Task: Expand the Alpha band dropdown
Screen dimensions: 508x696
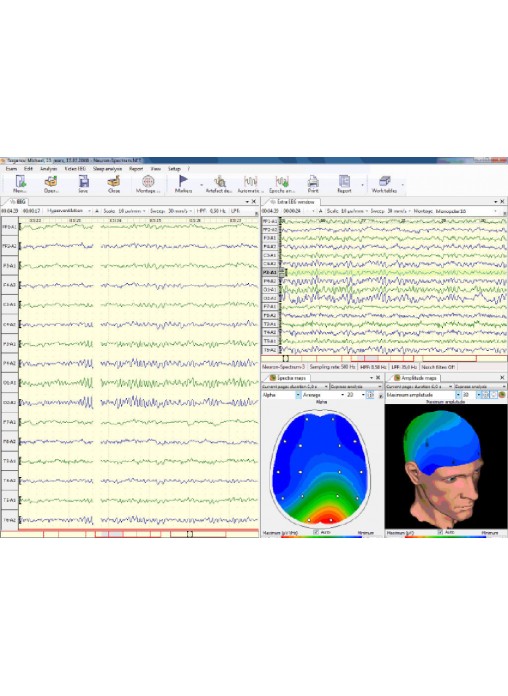Action: pos(282,395)
